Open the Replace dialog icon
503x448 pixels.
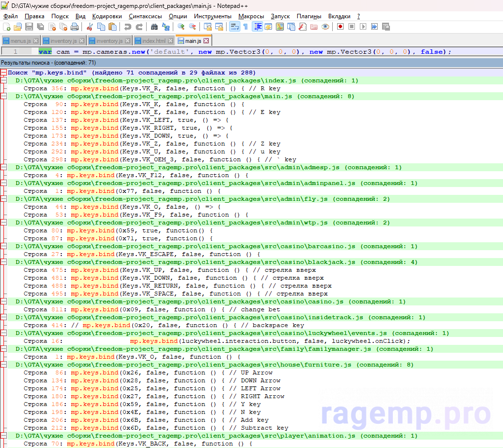tap(166, 27)
